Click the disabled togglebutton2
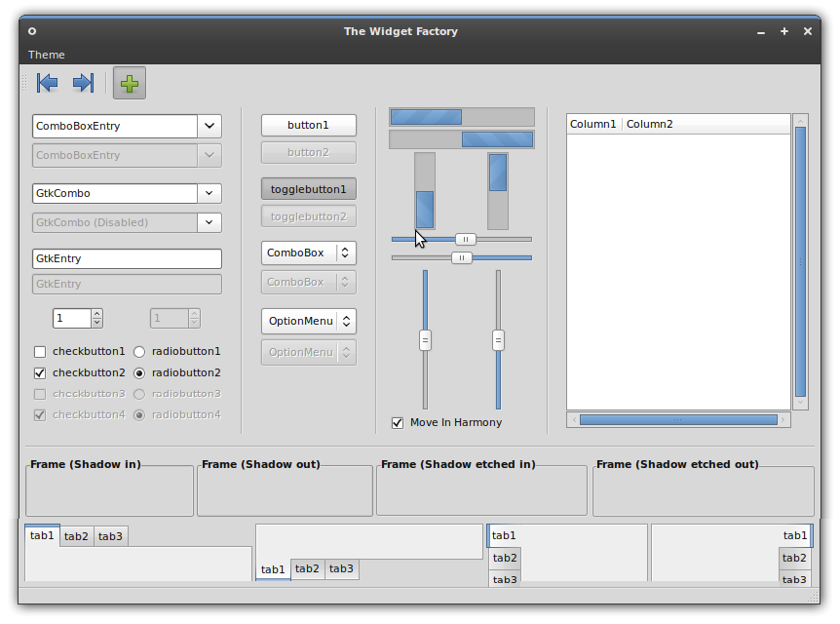 click(x=309, y=216)
